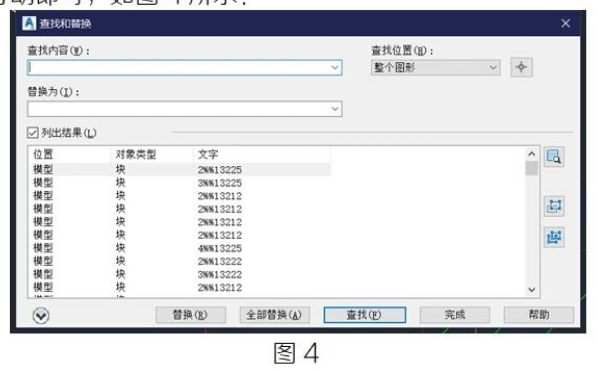
Task: Sort by the 位置 column header
Action: 69,154
